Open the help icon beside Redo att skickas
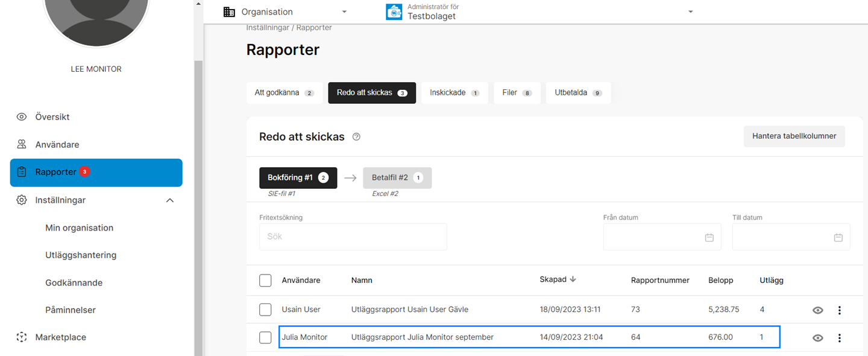Screen dimensions: 868x356 tap(356, 136)
